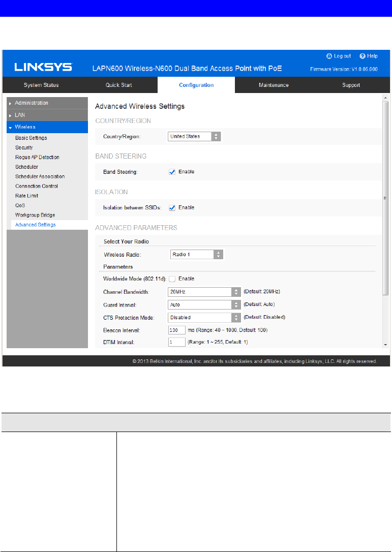Toggle the Band Steering Enable checkbox
This screenshot has height=552, width=392.
coord(172,172)
